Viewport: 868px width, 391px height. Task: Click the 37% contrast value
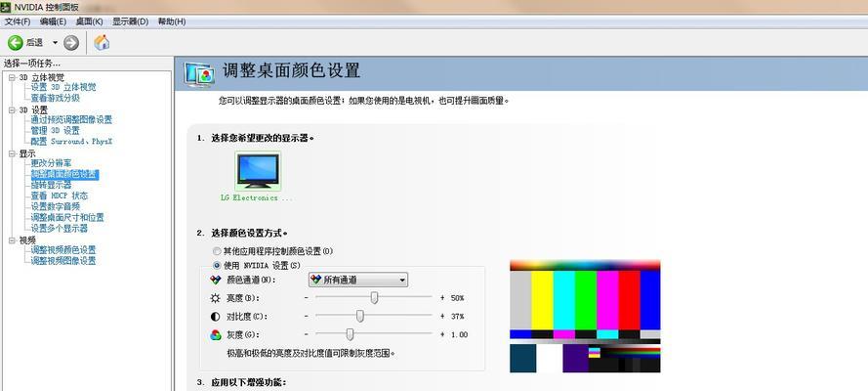tap(457, 317)
